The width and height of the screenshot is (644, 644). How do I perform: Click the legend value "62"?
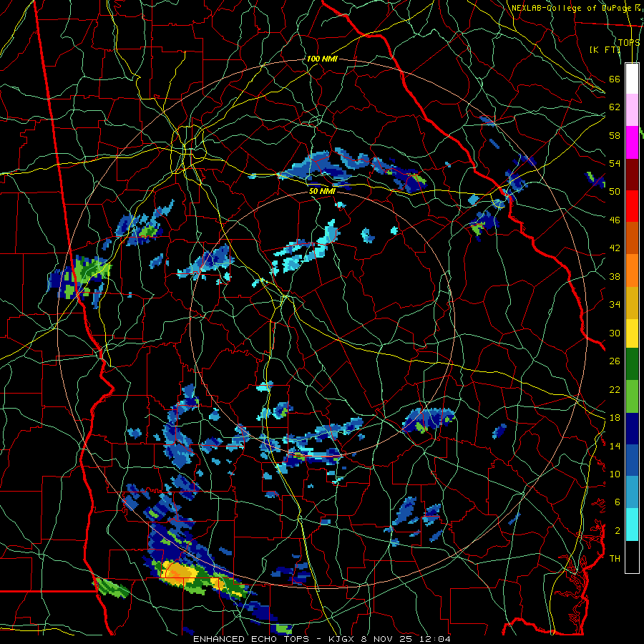pos(615,107)
